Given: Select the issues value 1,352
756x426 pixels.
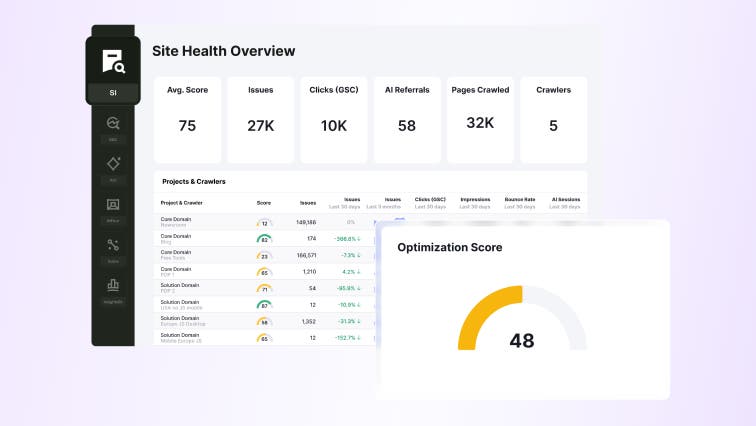Looking at the screenshot, I should click(309, 321).
